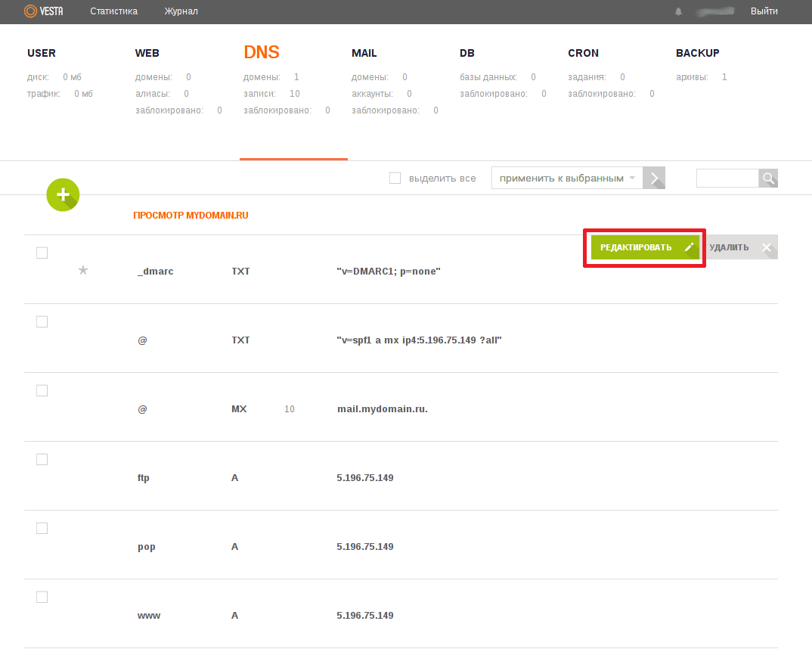Open Журнал in top menu
The width and height of the screenshot is (812, 649).
(181, 11)
